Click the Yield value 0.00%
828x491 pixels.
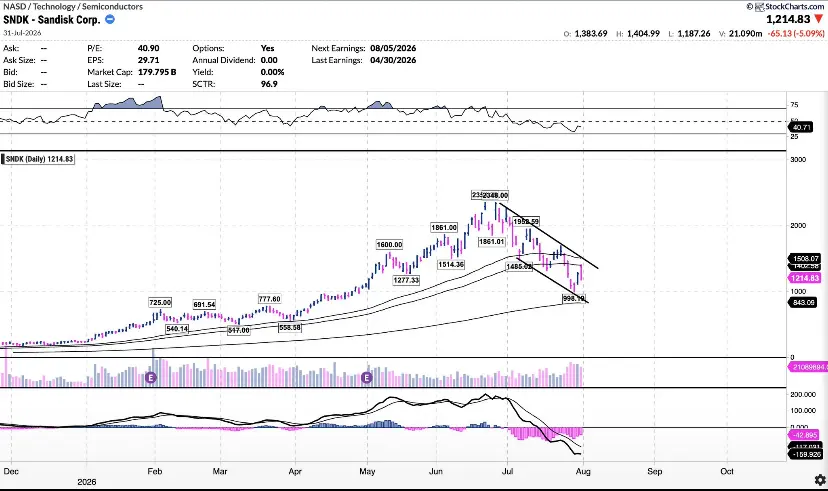pyautogui.click(x=272, y=72)
